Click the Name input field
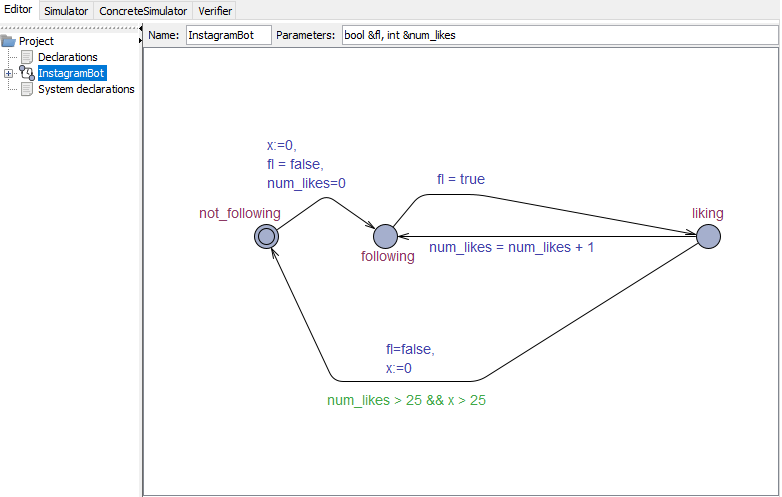 [x=227, y=35]
